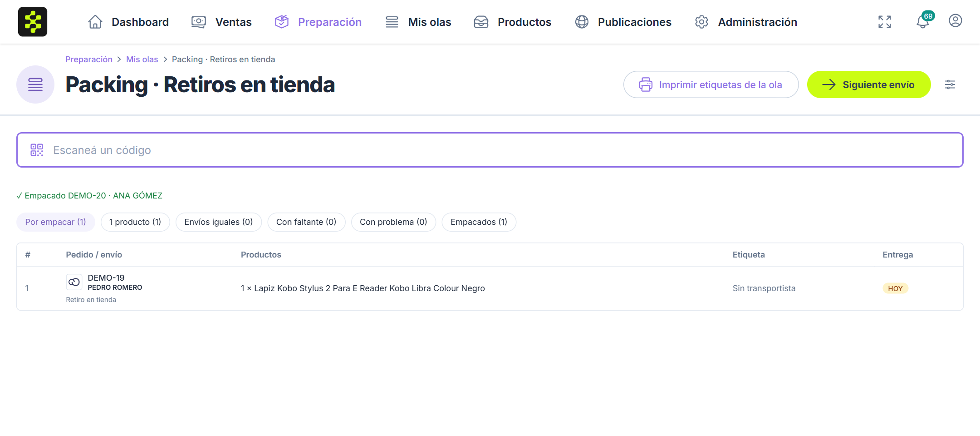Show Con faltante (0) shipments
The image size is (980, 436).
[x=306, y=222]
